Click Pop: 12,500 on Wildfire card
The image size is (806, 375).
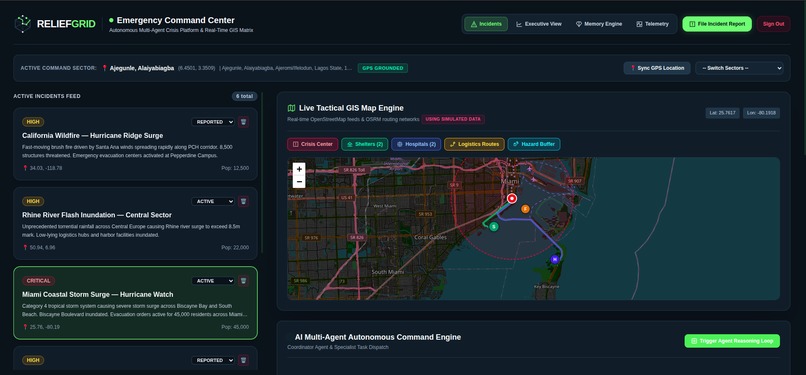pos(235,168)
